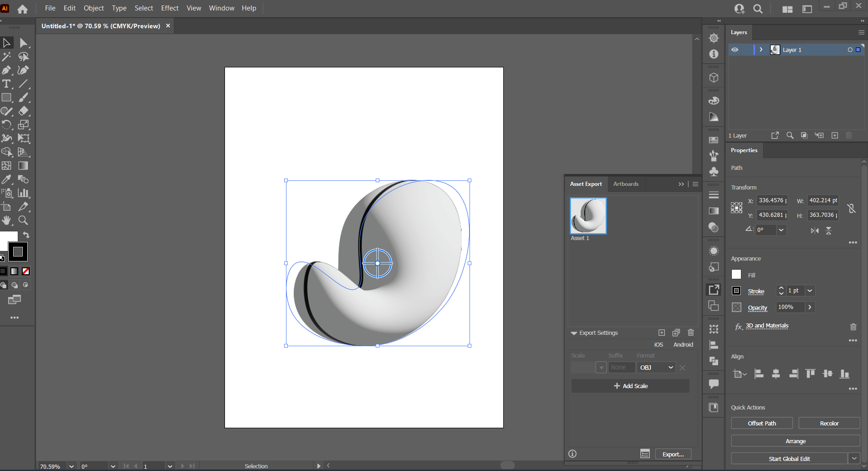This screenshot has width=868, height=471.
Task: Open the Effect menu
Action: [169, 8]
